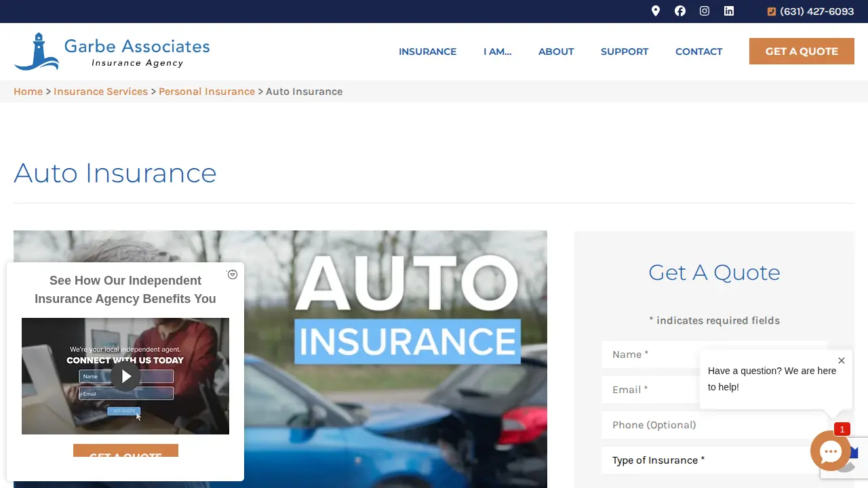
Task: Open Insurance Services breadcrumb link
Action: tap(100, 91)
